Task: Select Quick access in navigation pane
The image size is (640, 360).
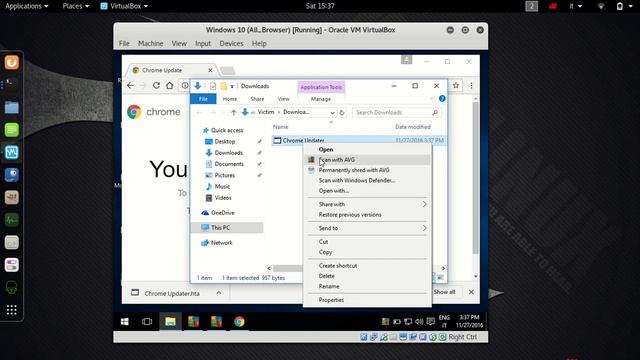Action: coord(227,130)
